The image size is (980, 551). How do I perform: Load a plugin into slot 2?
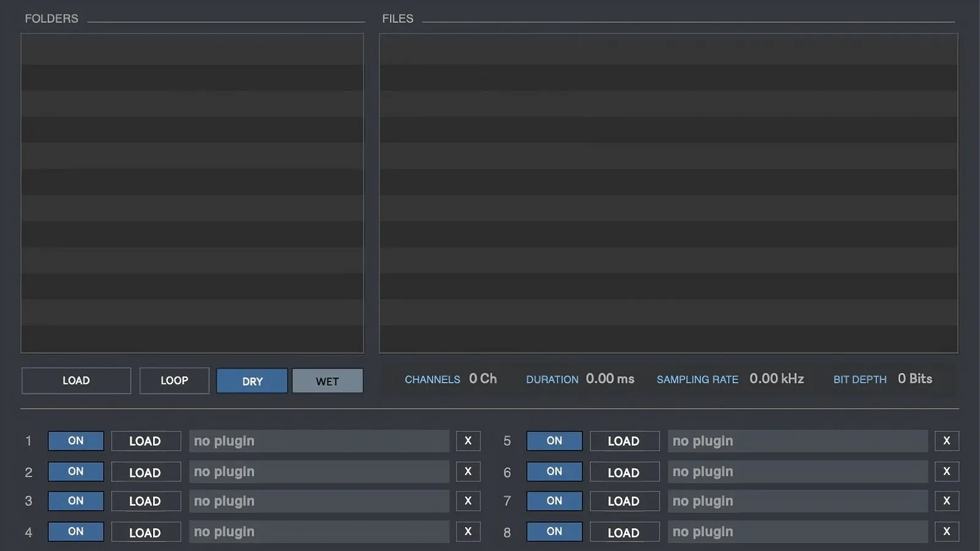coord(146,471)
